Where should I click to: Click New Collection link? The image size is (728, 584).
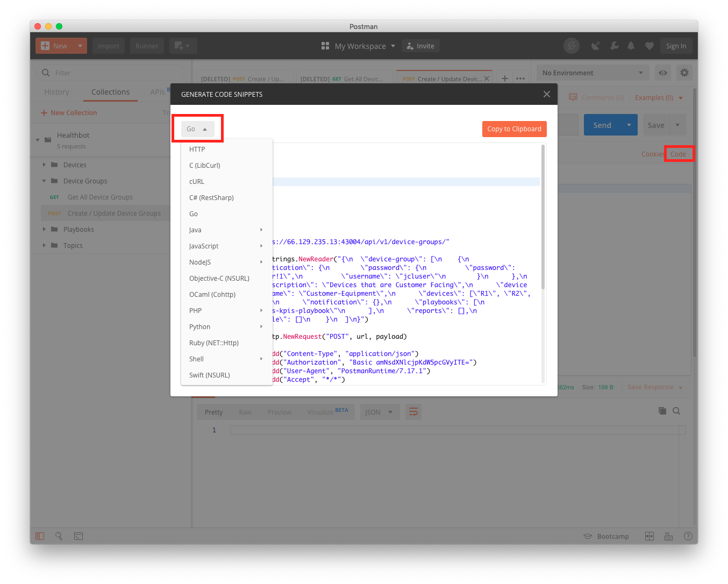tap(69, 113)
